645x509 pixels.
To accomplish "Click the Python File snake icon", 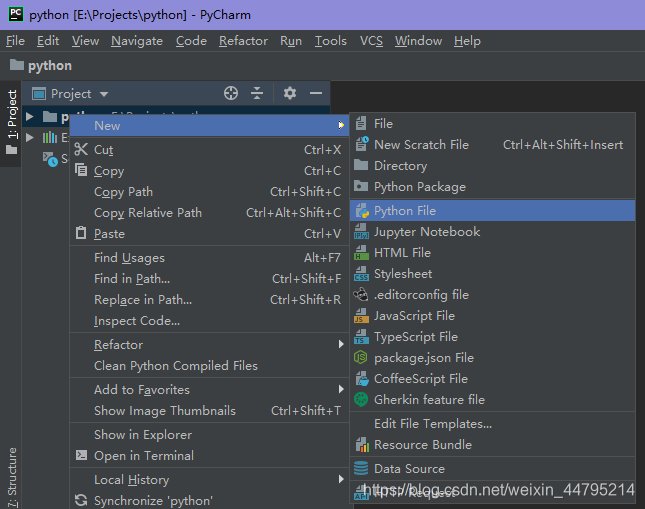I will tap(362, 210).
